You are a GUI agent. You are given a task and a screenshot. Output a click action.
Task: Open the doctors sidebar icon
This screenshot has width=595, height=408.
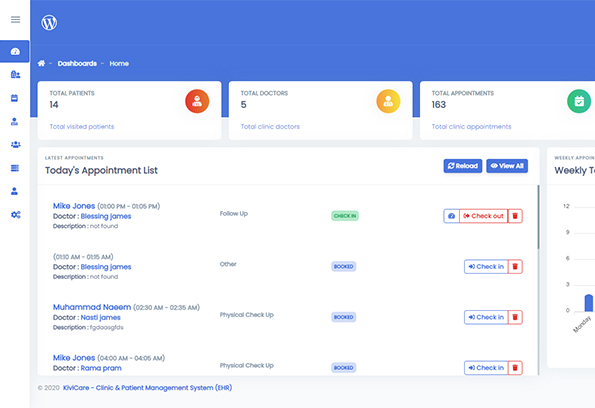coord(14,121)
